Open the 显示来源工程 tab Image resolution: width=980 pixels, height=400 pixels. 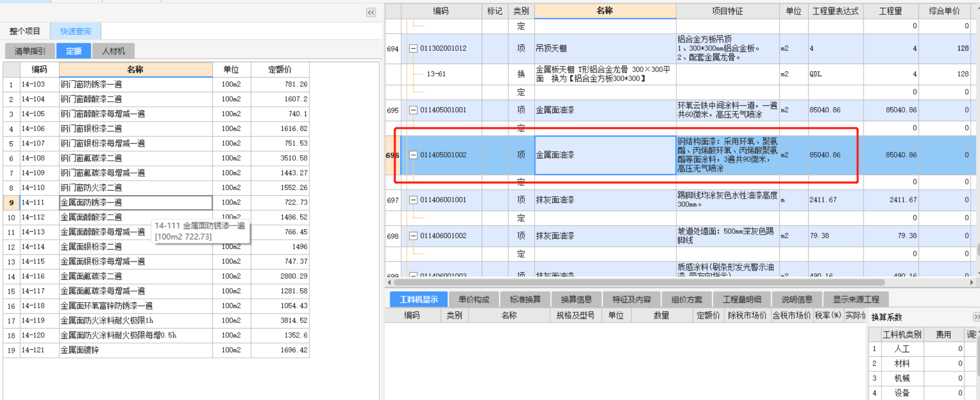pos(856,299)
